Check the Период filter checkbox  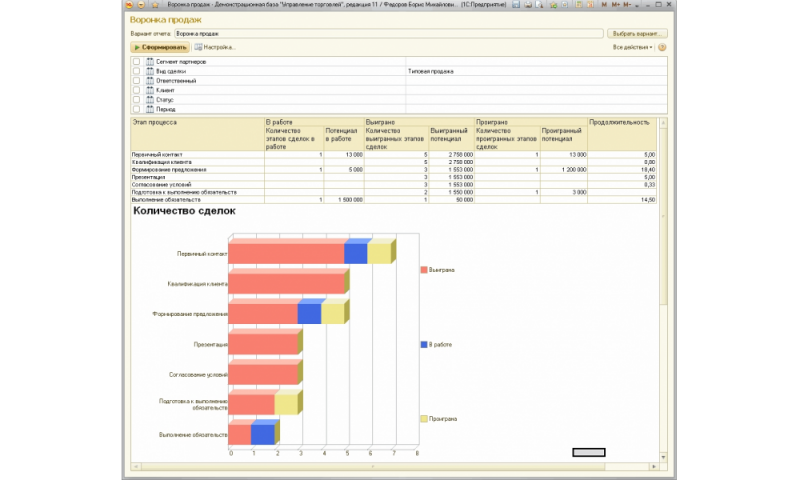[x=136, y=109]
